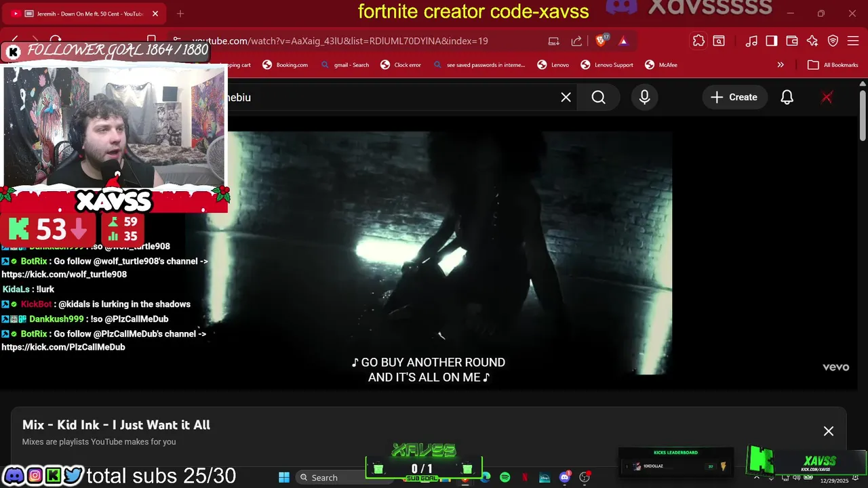Screen dimensions: 868x488
Task: Click the YouTube Create button
Action: pyautogui.click(x=734, y=98)
